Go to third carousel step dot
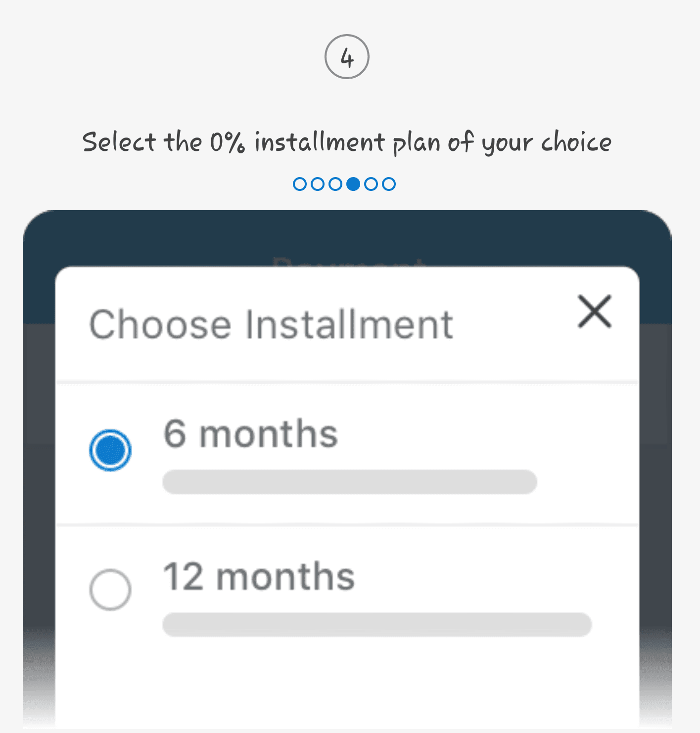Viewport: 700px width, 733px height. coord(335,184)
